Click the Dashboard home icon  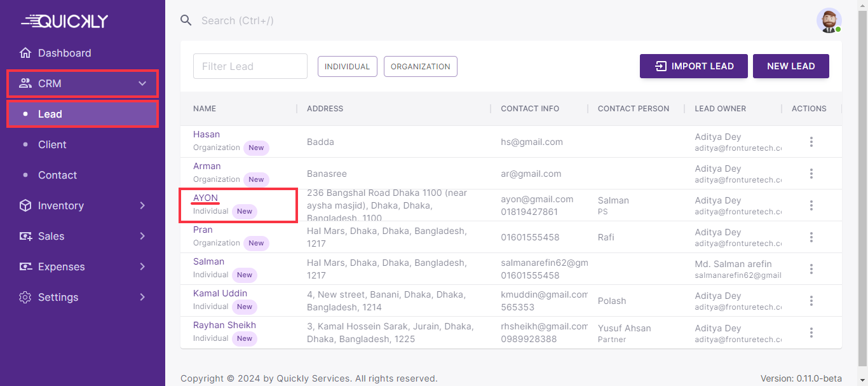pyautogui.click(x=25, y=53)
